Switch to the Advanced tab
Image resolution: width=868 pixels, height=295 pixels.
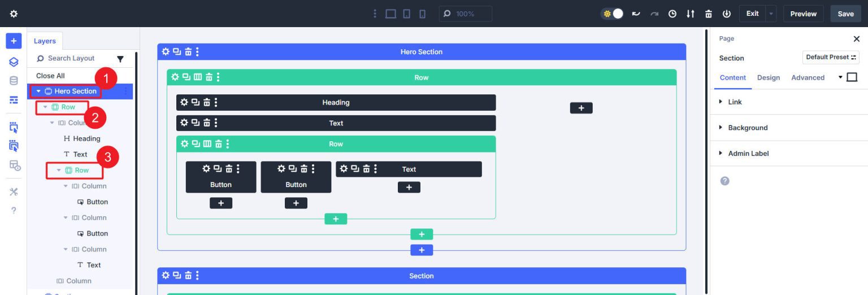coord(808,77)
